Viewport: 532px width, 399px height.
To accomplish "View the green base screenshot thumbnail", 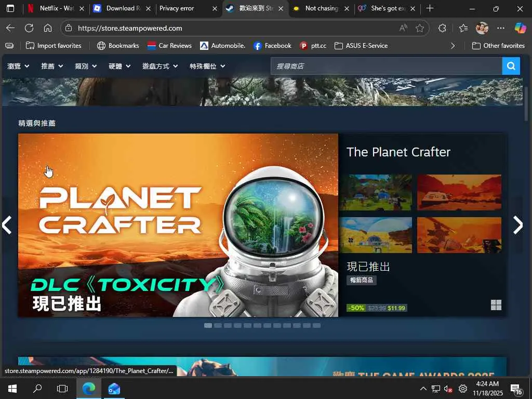I will pyautogui.click(x=376, y=192).
